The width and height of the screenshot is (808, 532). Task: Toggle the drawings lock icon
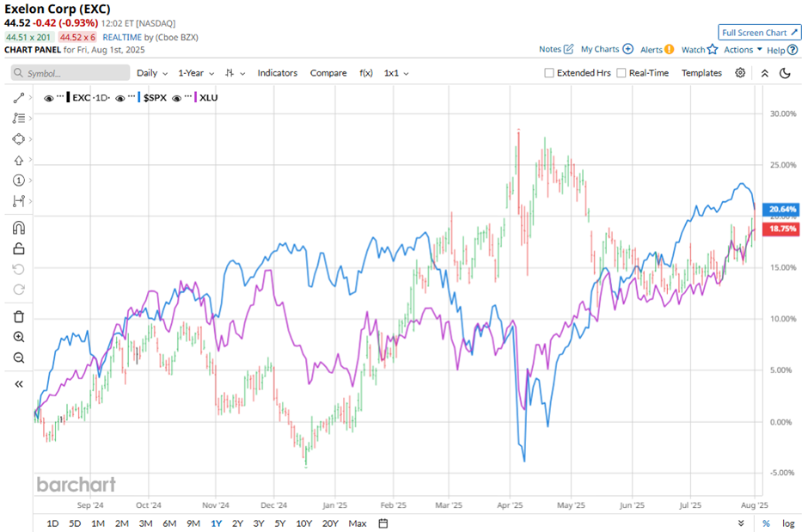click(19, 248)
